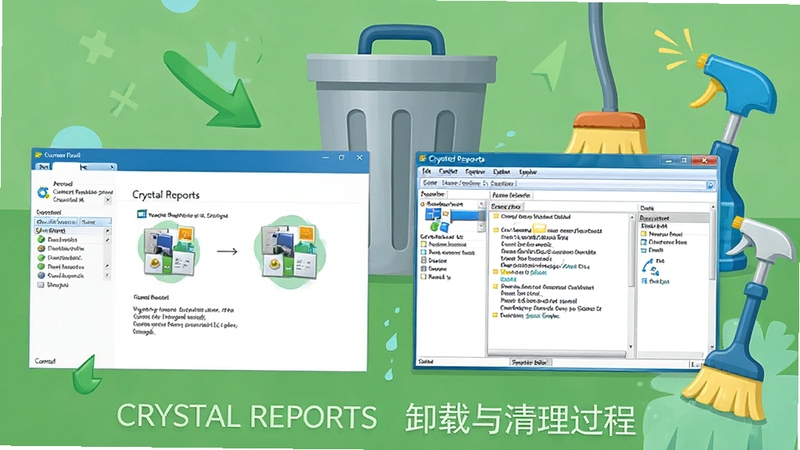Image resolution: width=800 pixels, height=450 pixels.
Task: Click the address bar in the Crystal Reports window
Action: 563,183
